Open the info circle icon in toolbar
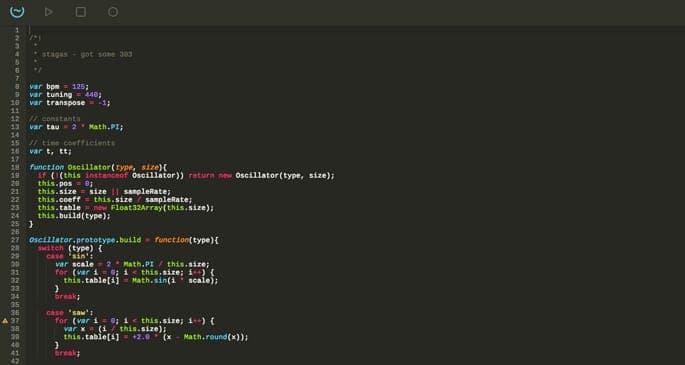This screenshot has height=365, width=685. tap(113, 12)
